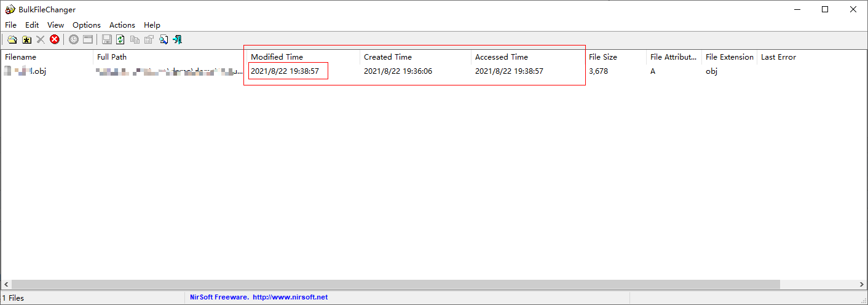Open the http://www.nirsoft.net link
Image resolution: width=868 pixels, height=305 pixels.
pyautogui.click(x=290, y=297)
